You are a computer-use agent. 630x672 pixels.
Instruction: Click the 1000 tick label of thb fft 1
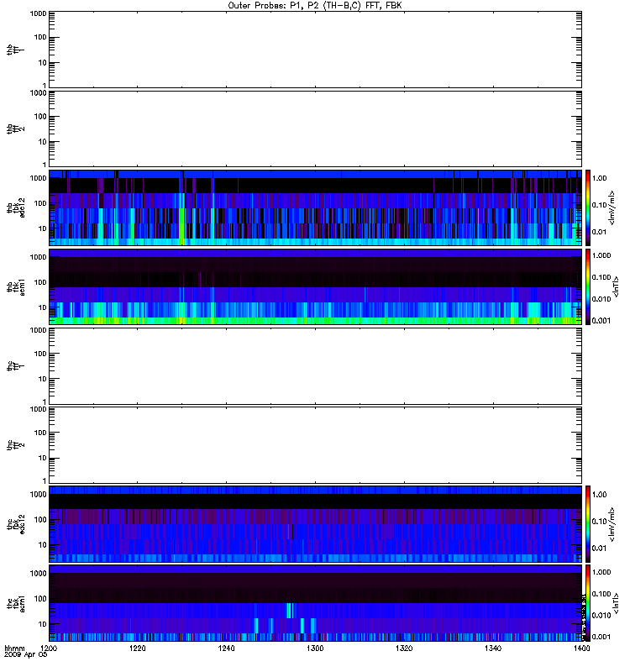pos(38,13)
